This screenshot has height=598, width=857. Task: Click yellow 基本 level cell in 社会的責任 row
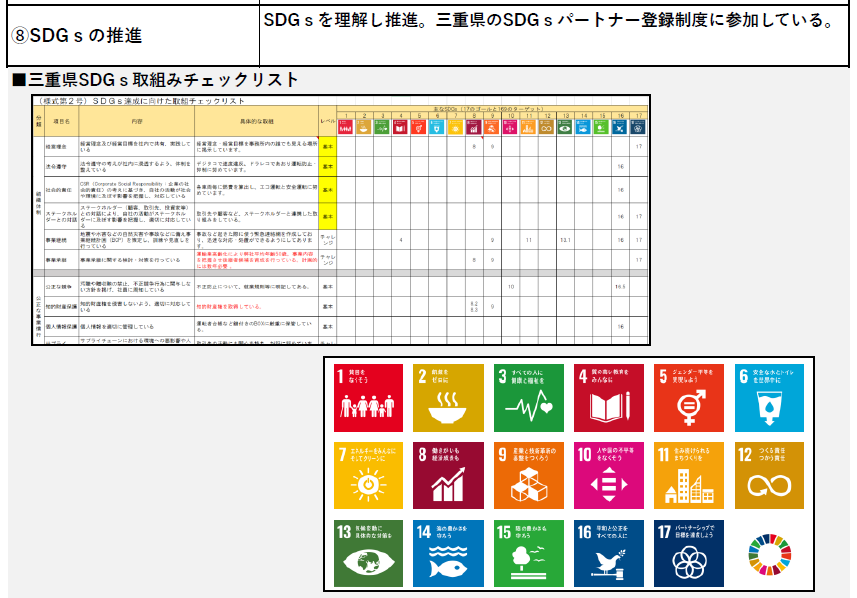(327, 190)
